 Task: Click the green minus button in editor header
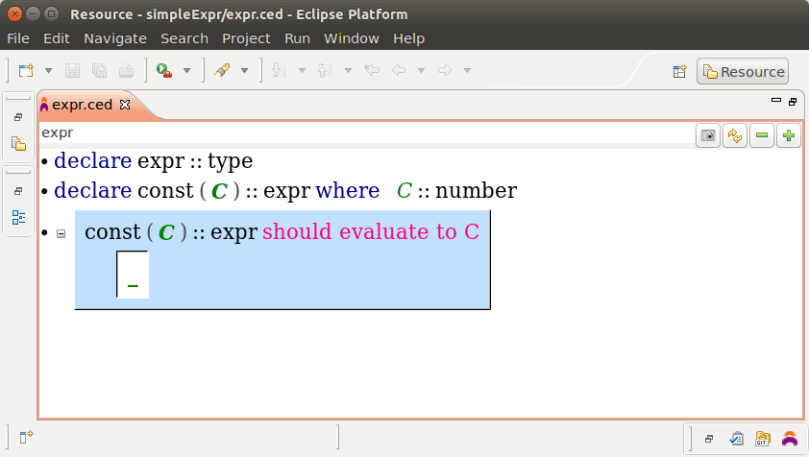click(x=762, y=136)
